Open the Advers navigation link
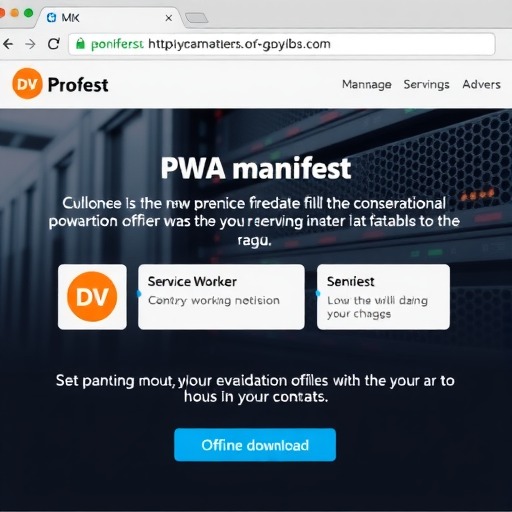 coord(481,84)
